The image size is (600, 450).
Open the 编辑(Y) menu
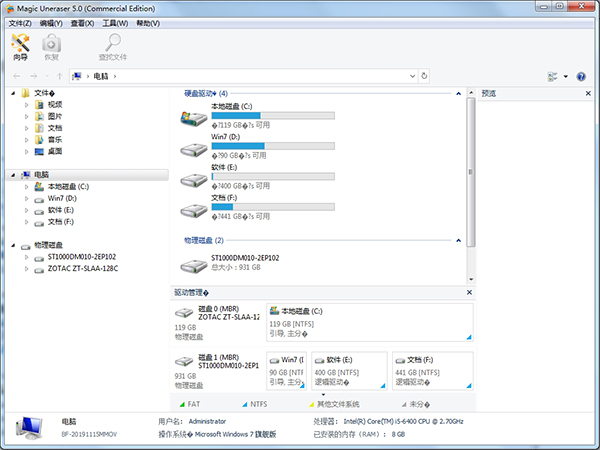51,23
